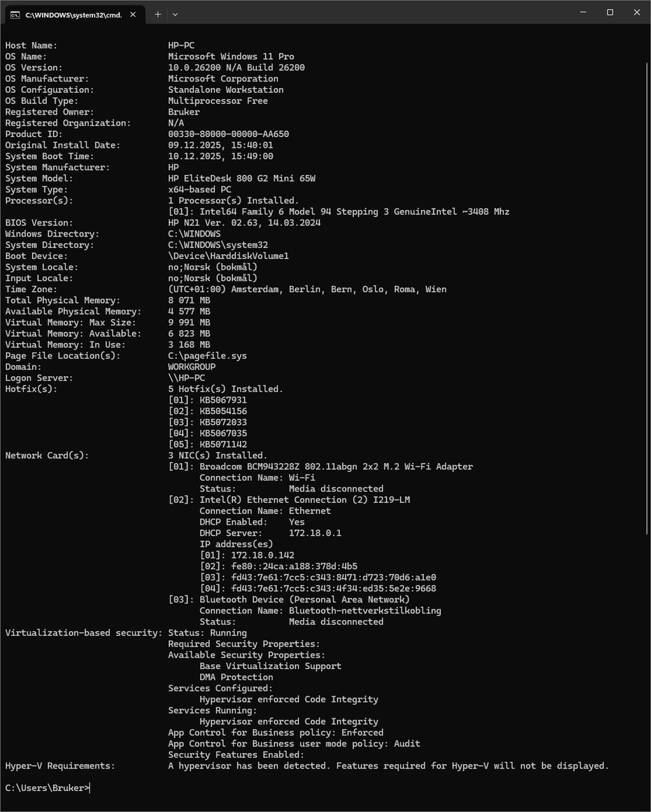Expand the new-tab profile dropdown chevron
This screenshot has width=651, height=812.
(175, 14)
